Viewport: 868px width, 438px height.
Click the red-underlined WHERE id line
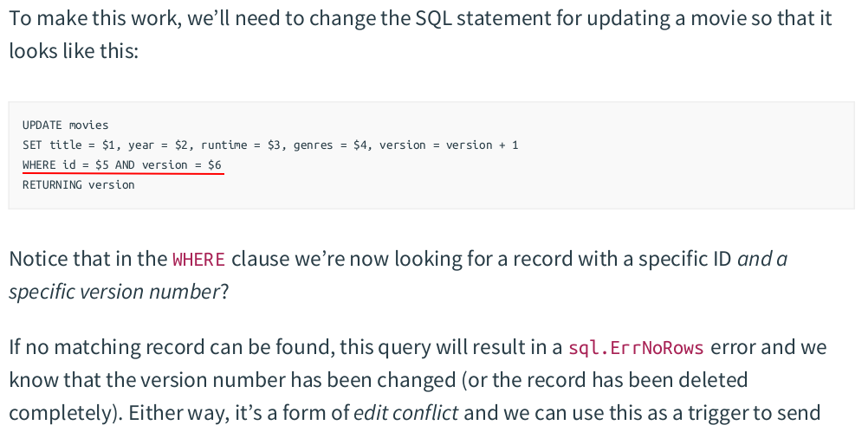[x=122, y=164]
